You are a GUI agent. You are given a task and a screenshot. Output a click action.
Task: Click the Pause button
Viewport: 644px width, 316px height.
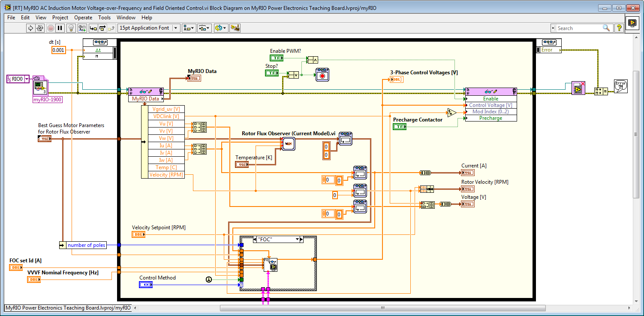click(x=60, y=28)
